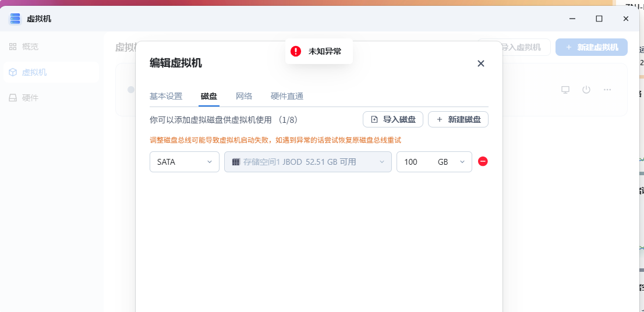The image size is (644, 312).
Task: Switch to the 网络 tab
Action: click(x=244, y=96)
